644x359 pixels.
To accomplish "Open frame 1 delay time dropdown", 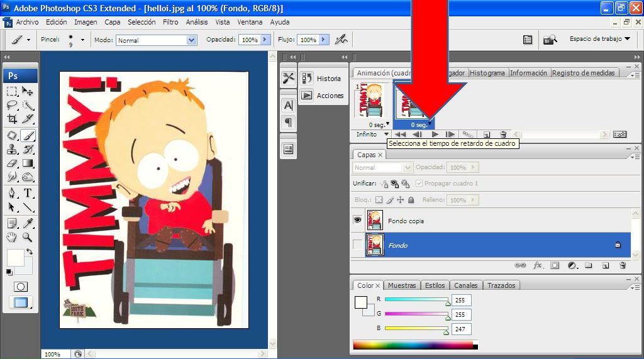I will click(x=387, y=124).
